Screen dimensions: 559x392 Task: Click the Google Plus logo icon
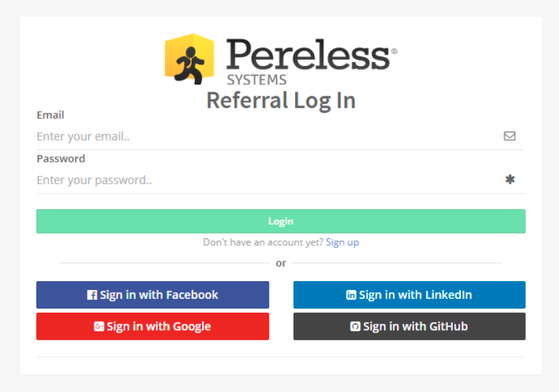pos(99,326)
